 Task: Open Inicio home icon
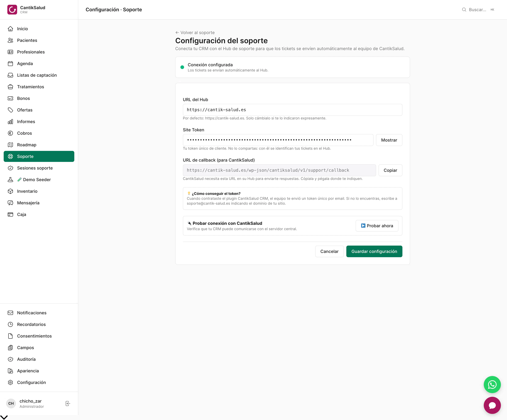pyautogui.click(x=10, y=29)
